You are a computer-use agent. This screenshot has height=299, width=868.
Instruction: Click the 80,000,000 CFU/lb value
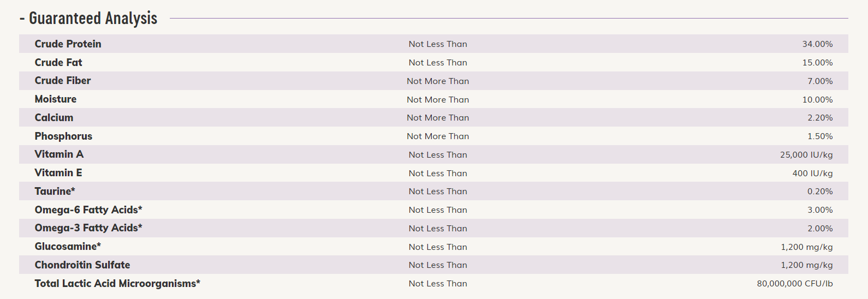tap(795, 284)
